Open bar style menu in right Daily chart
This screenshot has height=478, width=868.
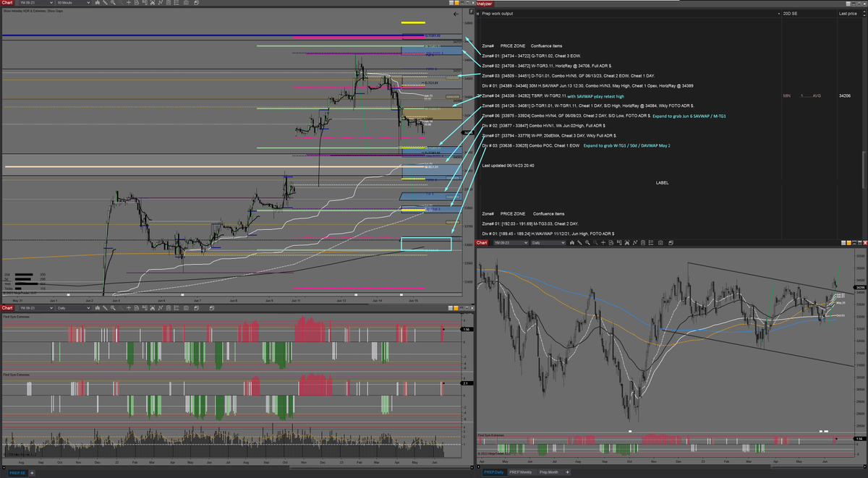coord(571,243)
